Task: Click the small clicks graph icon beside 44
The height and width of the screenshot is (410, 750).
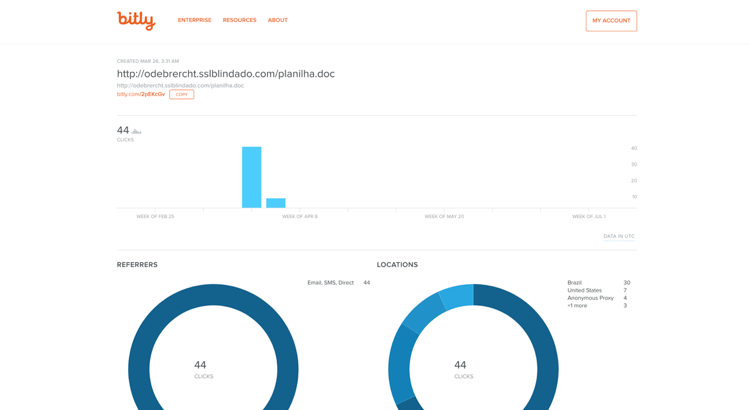Action: 137,131
